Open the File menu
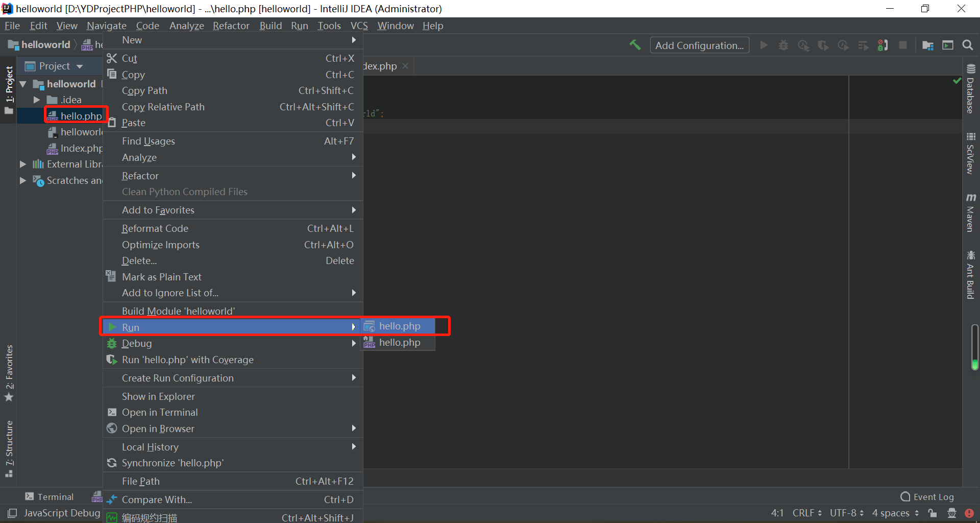The width and height of the screenshot is (980, 523). (12, 26)
